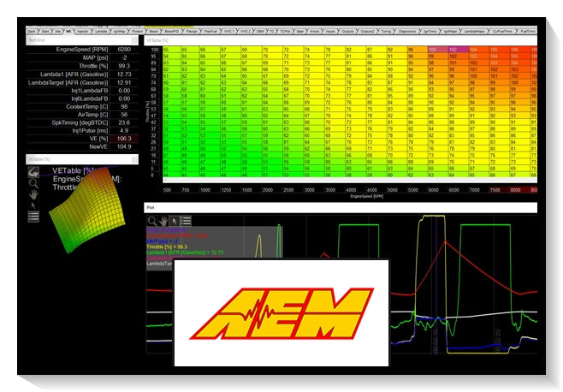Open the Lambda tab
This screenshot has width=563, height=392.
(101, 32)
